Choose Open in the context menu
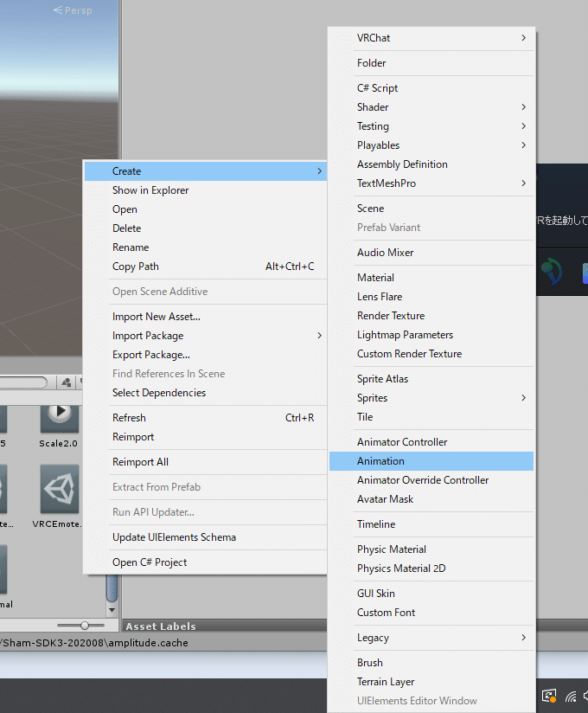 (x=206, y=209)
